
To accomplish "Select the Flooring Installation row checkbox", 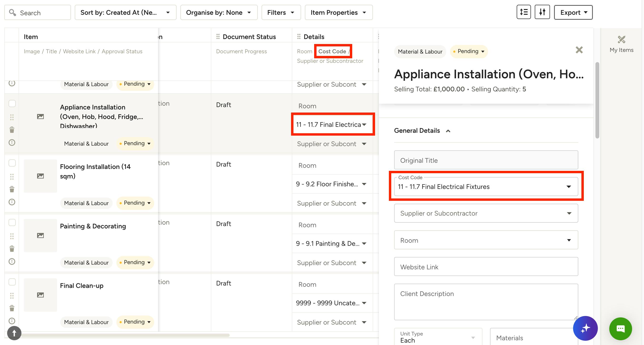I will coord(12,163).
